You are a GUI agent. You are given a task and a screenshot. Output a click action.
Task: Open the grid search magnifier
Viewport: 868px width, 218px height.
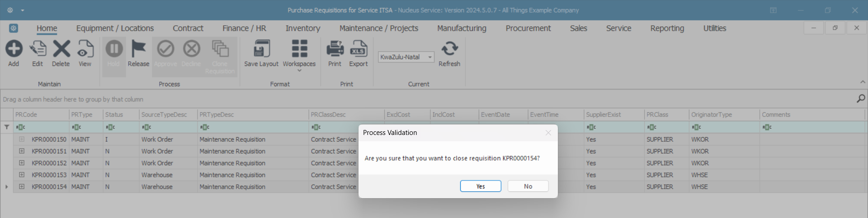pos(861,99)
